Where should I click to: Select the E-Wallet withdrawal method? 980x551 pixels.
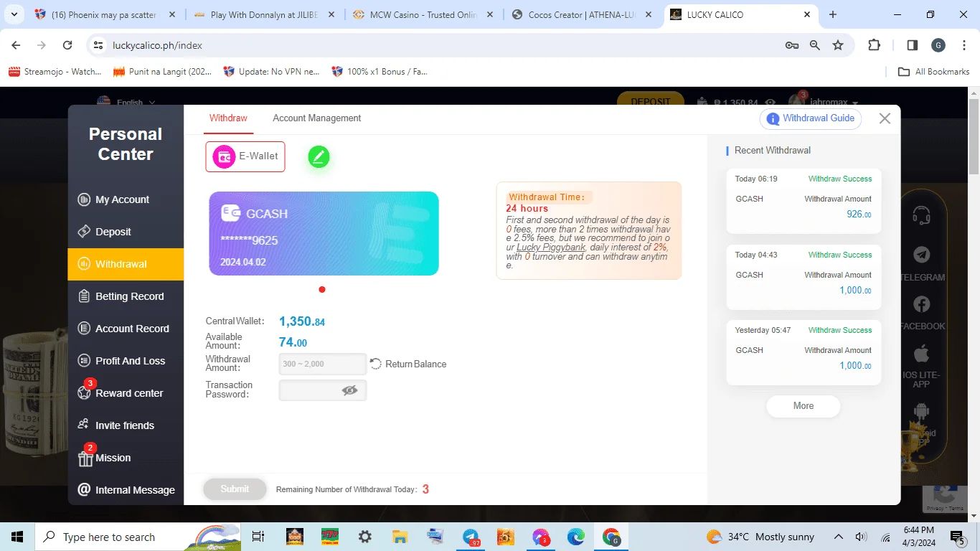[245, 156]
